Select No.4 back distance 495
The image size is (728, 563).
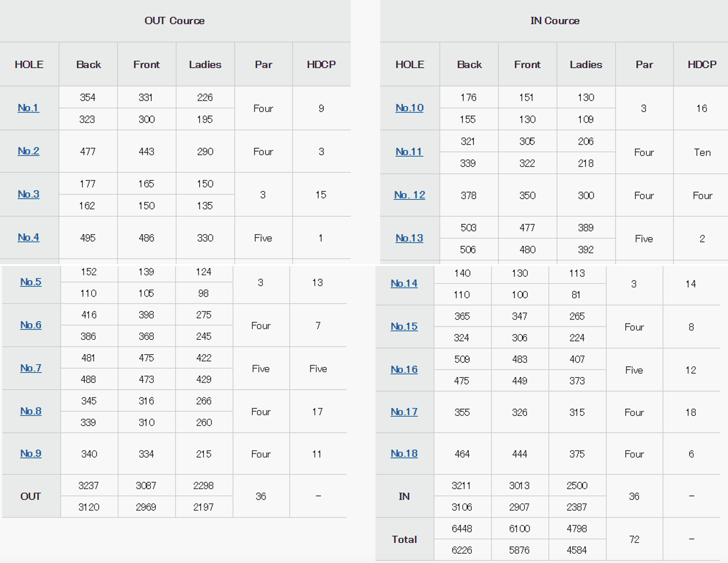(x=88, y=238)
